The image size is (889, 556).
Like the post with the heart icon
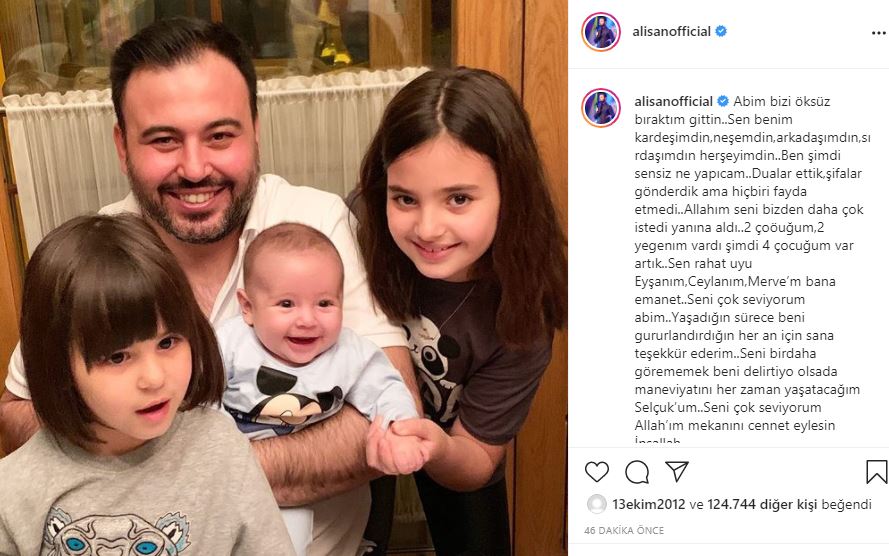(596, 472)
